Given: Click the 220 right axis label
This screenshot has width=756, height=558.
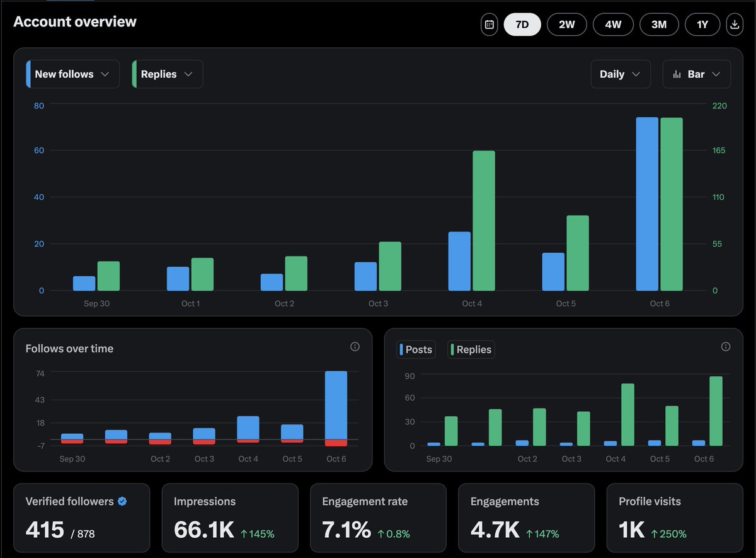Looking at the screenshot, I should click(719, 105).
